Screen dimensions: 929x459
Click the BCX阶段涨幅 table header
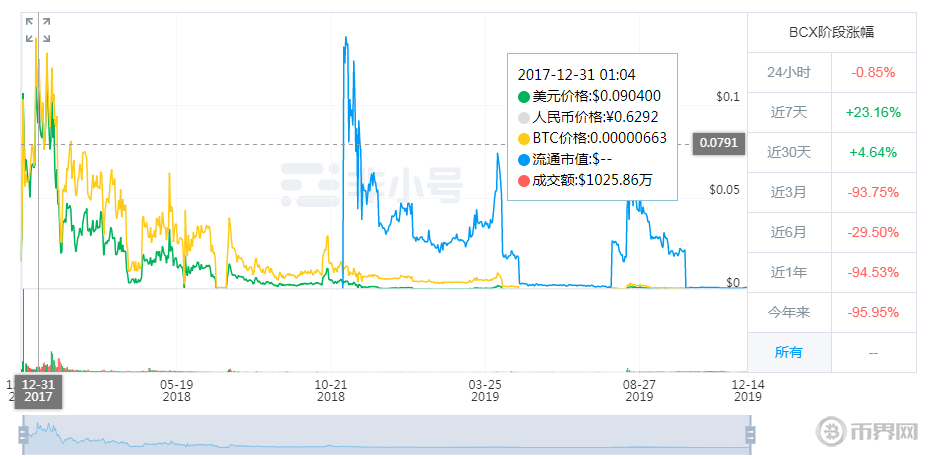click(831, 32)
